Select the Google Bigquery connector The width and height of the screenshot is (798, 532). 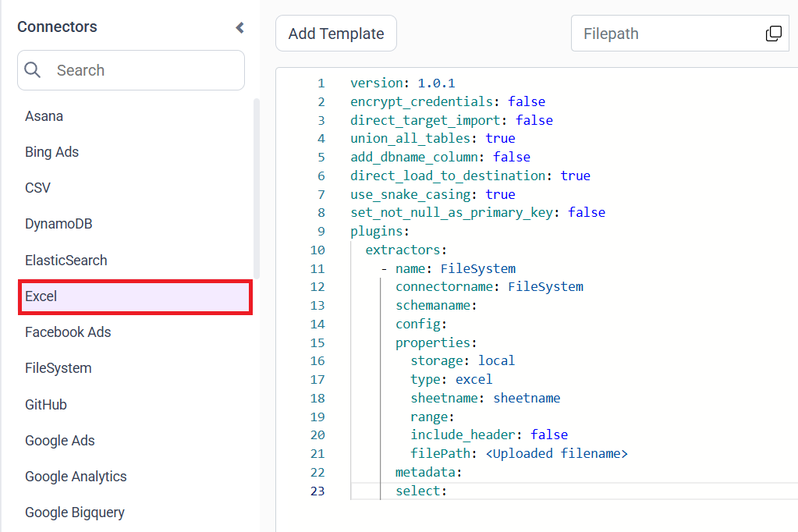point(75,512)
